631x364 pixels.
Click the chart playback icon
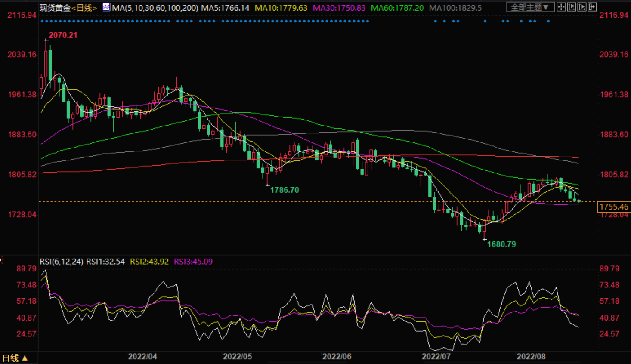[x=582, y=7]
